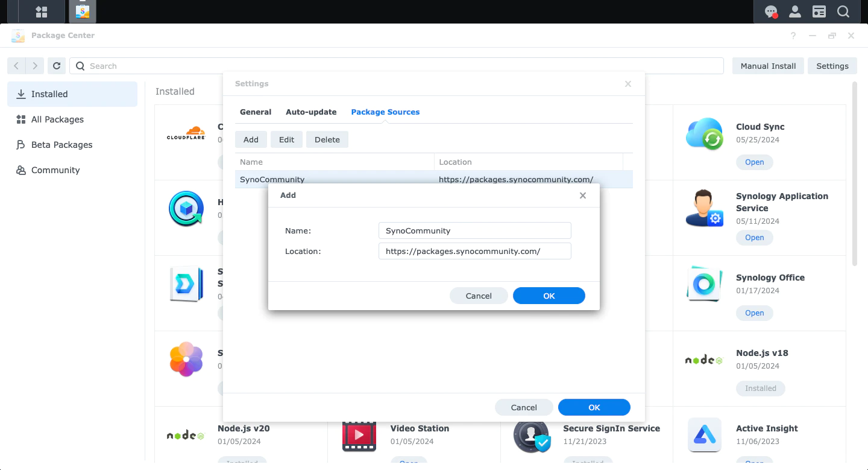Select Beta Packages in the sidebar
The image size is (868, 470).
(72, 145)
